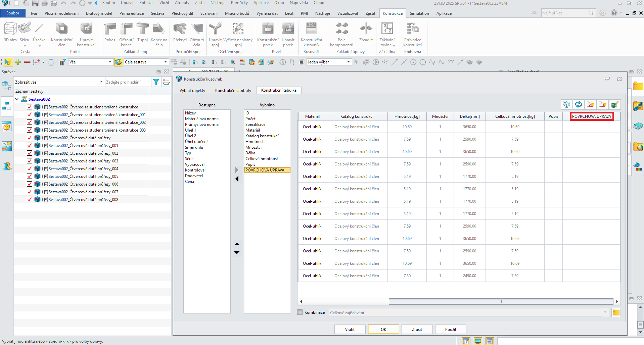Open the Překrytí overlap joint tool
This screenshot has height=345, width=644.
180,33
